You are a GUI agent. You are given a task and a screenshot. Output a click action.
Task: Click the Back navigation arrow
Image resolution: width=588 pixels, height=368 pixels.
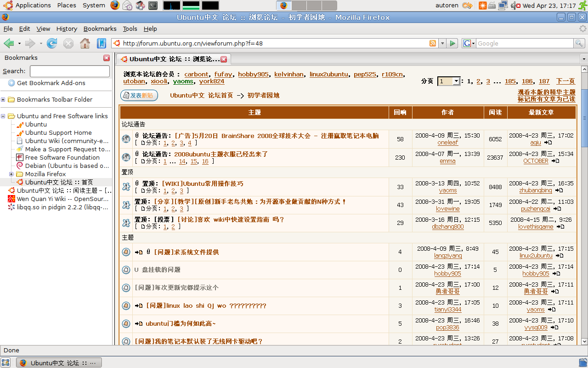coord(9,43)
